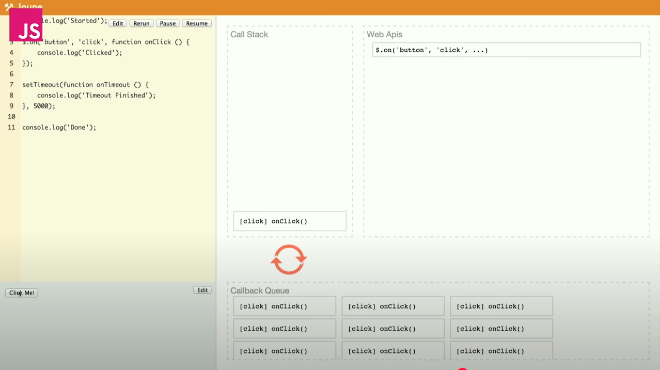Click the 'Click Me!' button
Viewport: 660px width, 370px height.
point(21,293)
